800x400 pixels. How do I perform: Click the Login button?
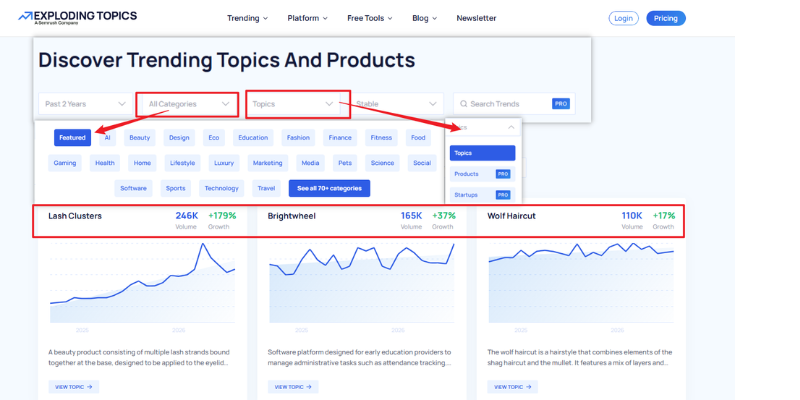[623, 18]
